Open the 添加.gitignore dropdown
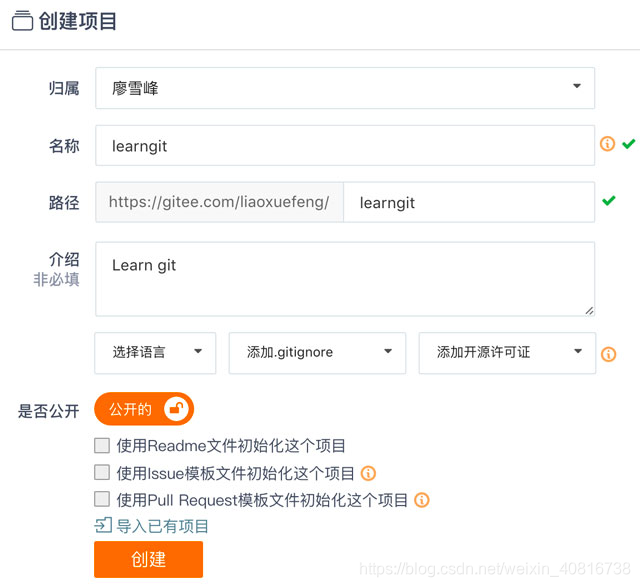The image size is (640, 587). [317, 353]
